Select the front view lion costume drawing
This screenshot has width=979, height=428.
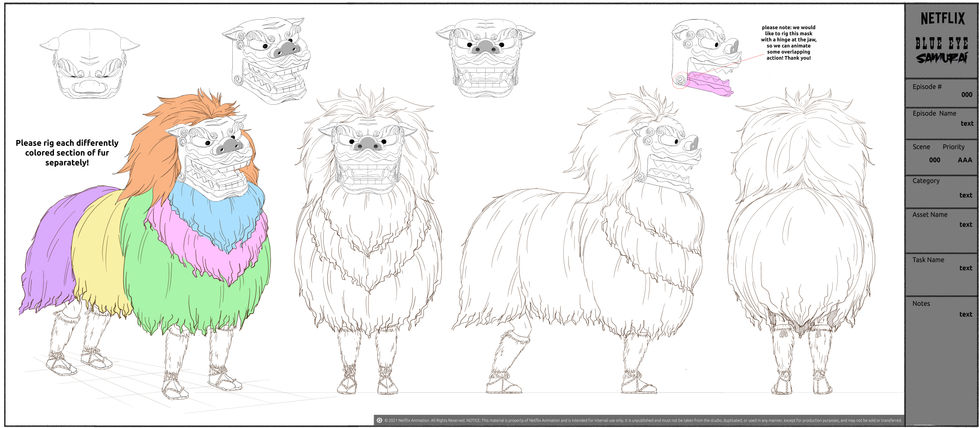(x=368, y=242)
